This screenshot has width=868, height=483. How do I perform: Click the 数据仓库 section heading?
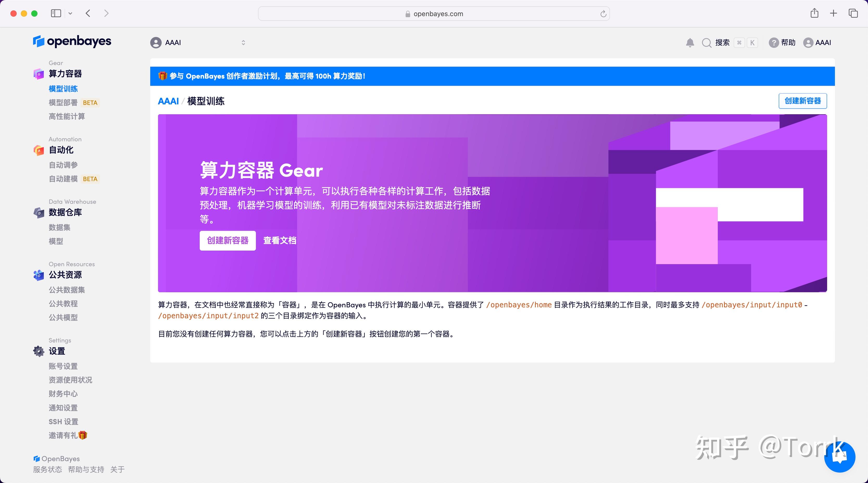(x=65, y=213)
